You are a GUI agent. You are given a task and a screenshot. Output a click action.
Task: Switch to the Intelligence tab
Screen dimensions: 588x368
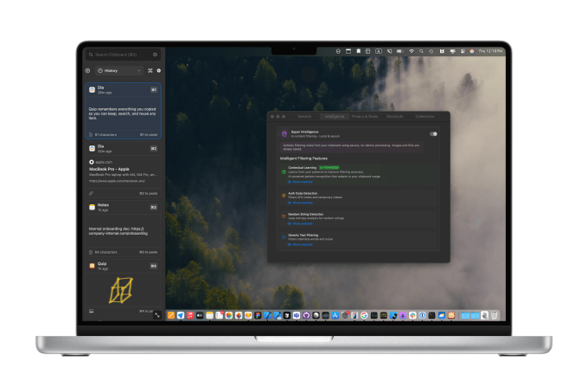[335, 116]
